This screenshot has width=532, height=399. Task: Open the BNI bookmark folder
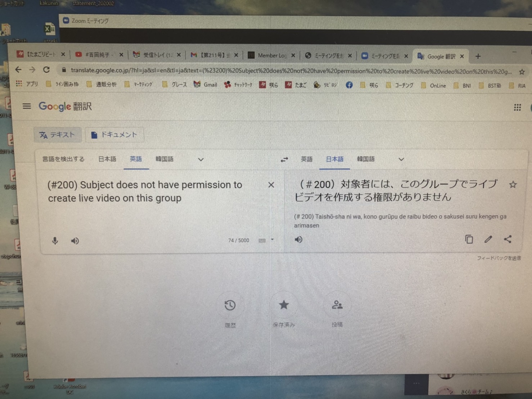pyautogui.click(x=463, y=86)
